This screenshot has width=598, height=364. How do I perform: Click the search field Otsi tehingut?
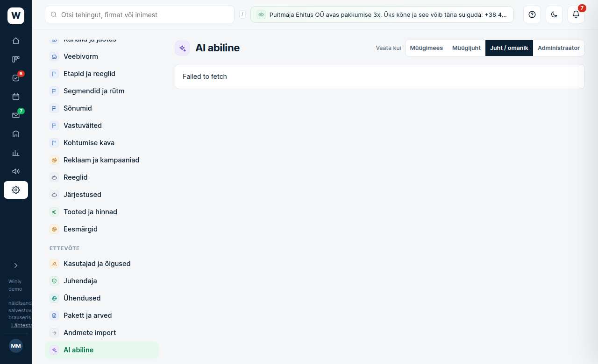click(140, 14)
